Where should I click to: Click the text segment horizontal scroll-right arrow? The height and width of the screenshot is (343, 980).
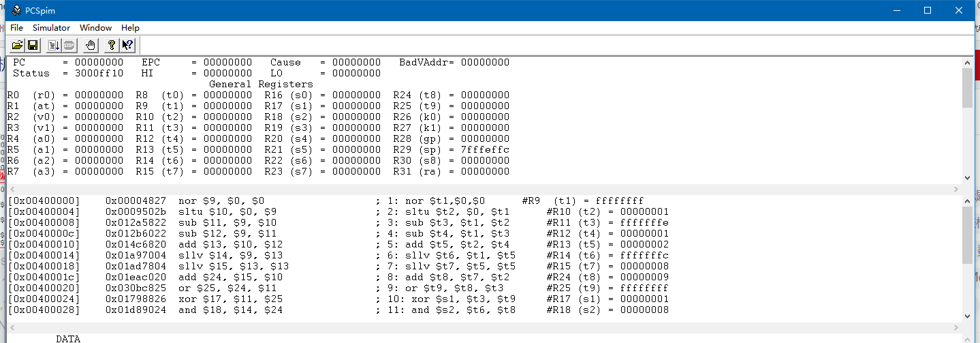click(955, 327)
